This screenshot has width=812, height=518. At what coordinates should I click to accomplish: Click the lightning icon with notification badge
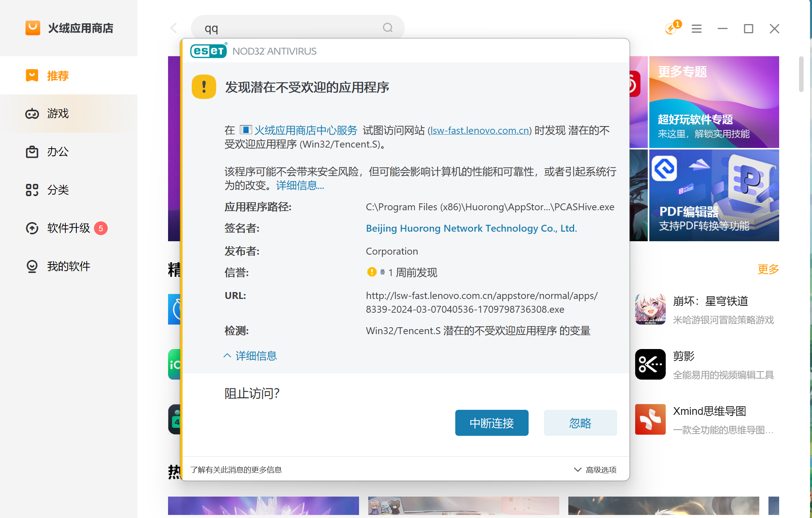[671, 28]
